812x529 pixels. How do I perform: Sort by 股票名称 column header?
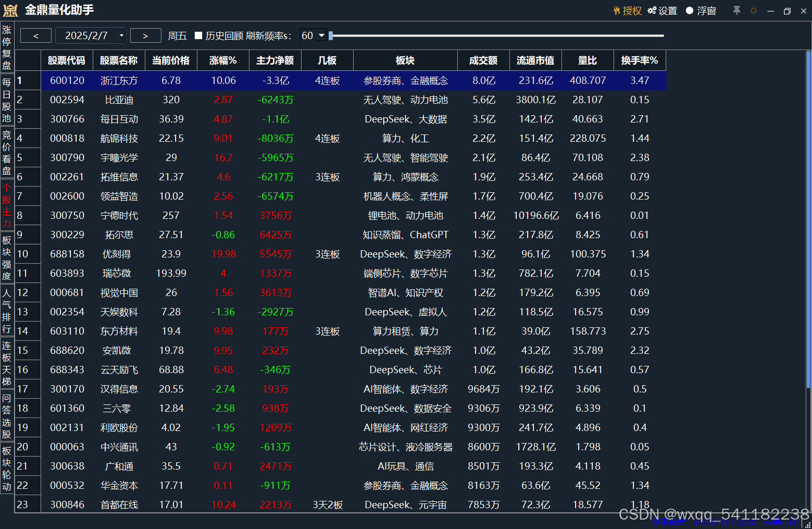[119, 60]
